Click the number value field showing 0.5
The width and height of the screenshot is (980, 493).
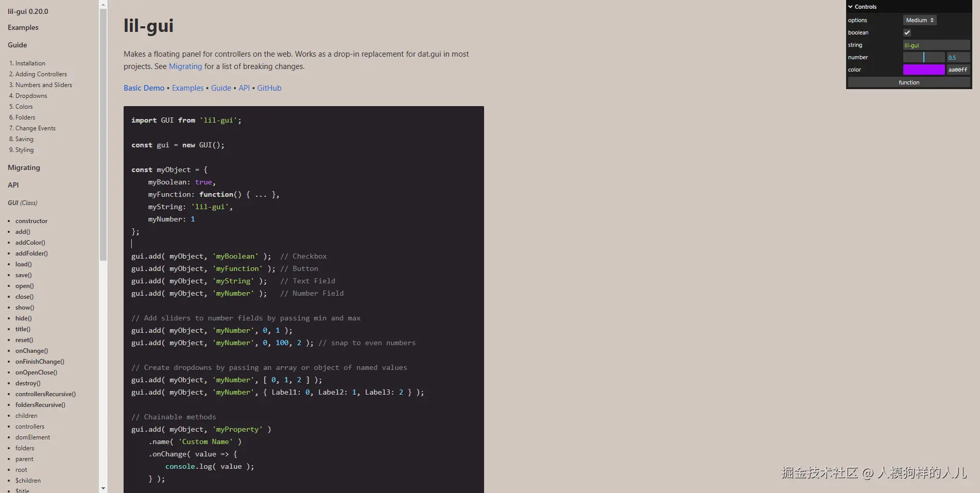pos(958,57)
